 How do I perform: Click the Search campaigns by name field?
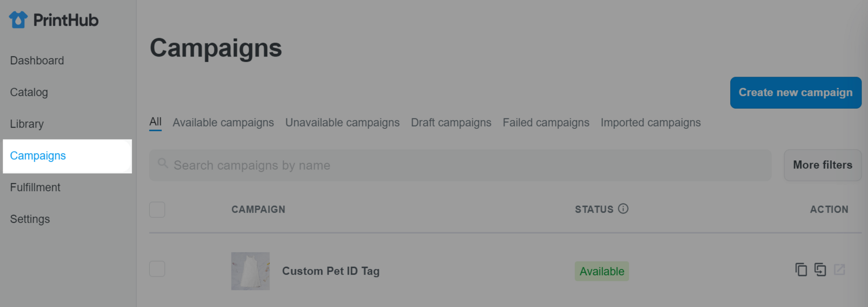[460, 165]
